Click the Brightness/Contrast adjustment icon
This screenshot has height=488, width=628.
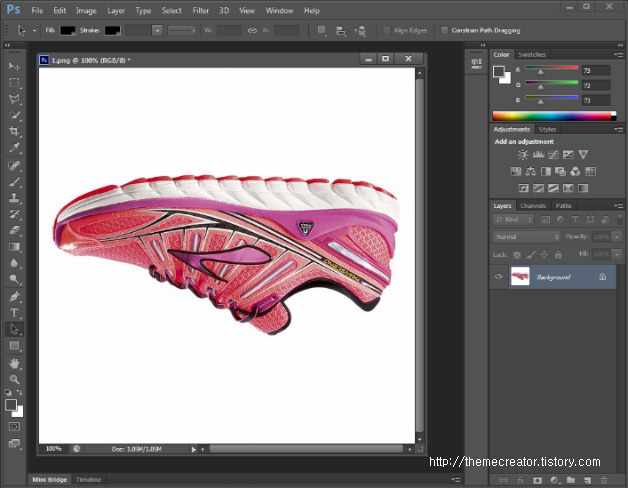pyautogui.click(x=523, y=154)
